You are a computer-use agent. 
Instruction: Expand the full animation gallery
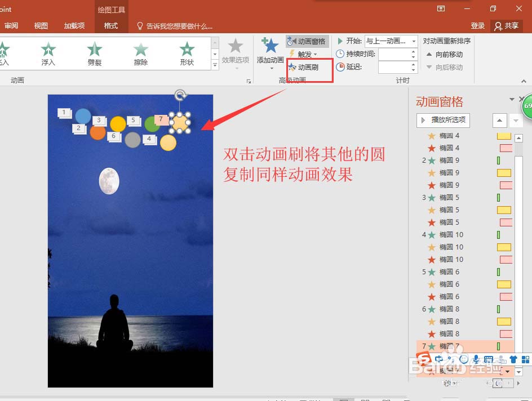point(215,64)
